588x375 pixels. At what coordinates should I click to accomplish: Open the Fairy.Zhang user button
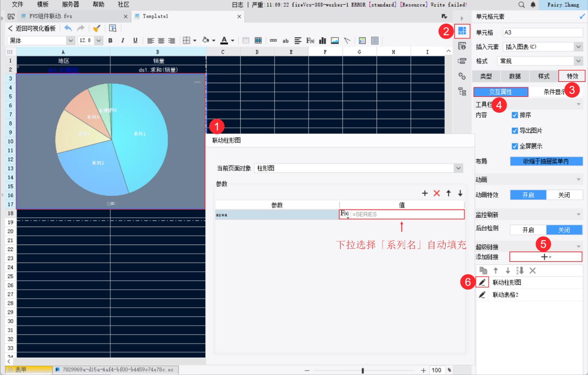563,5
